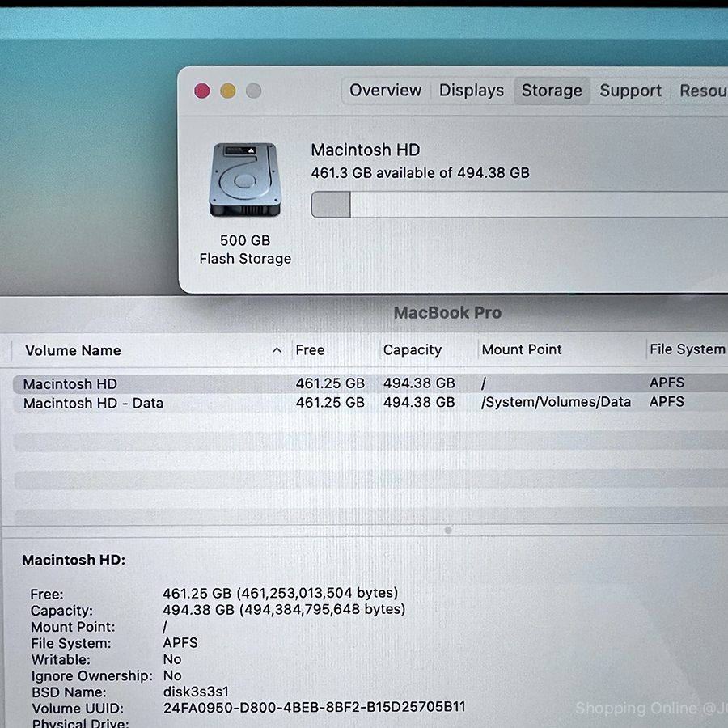Click the pane divider handle dot
This screenshot has height=728, width=728.
coord(448,530)
